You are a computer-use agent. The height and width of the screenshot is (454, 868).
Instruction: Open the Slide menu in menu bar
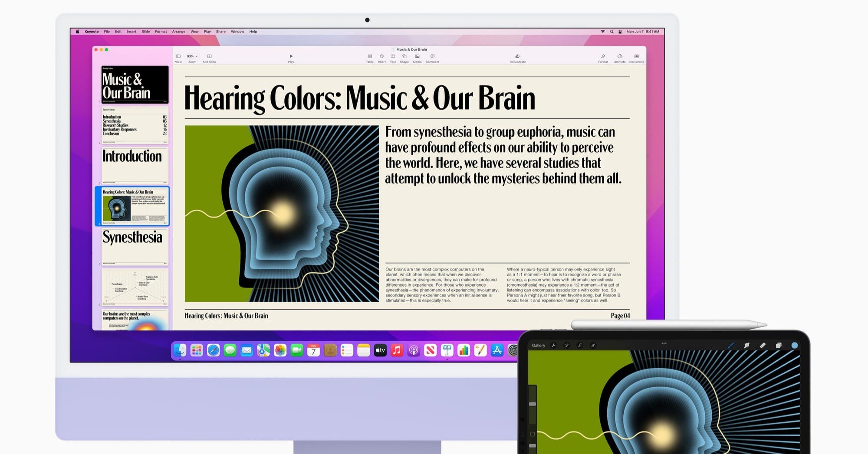pos(146,32)
